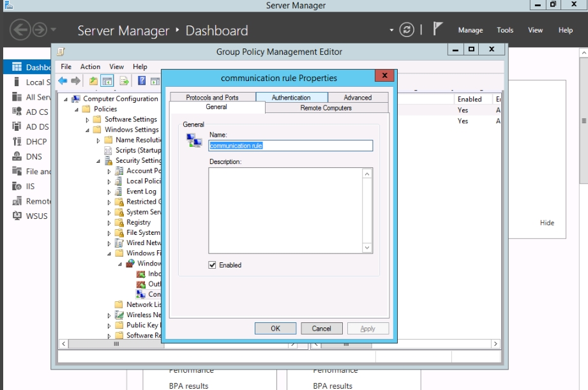Open the File menu in Group Policy Editor
The height and width of the screenshot is (390, 588).
(x=66, y=66)
